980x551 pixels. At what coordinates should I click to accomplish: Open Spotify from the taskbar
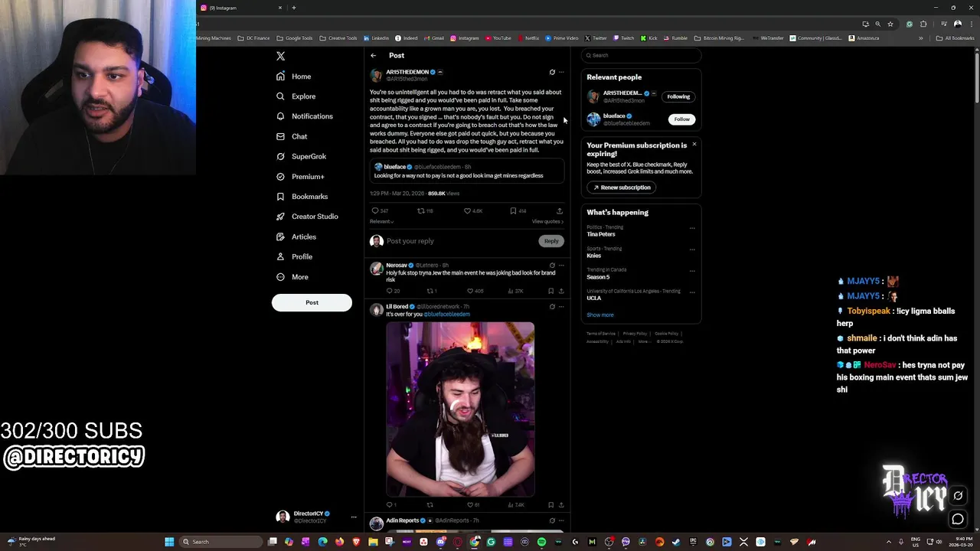(x=541, y=542)
